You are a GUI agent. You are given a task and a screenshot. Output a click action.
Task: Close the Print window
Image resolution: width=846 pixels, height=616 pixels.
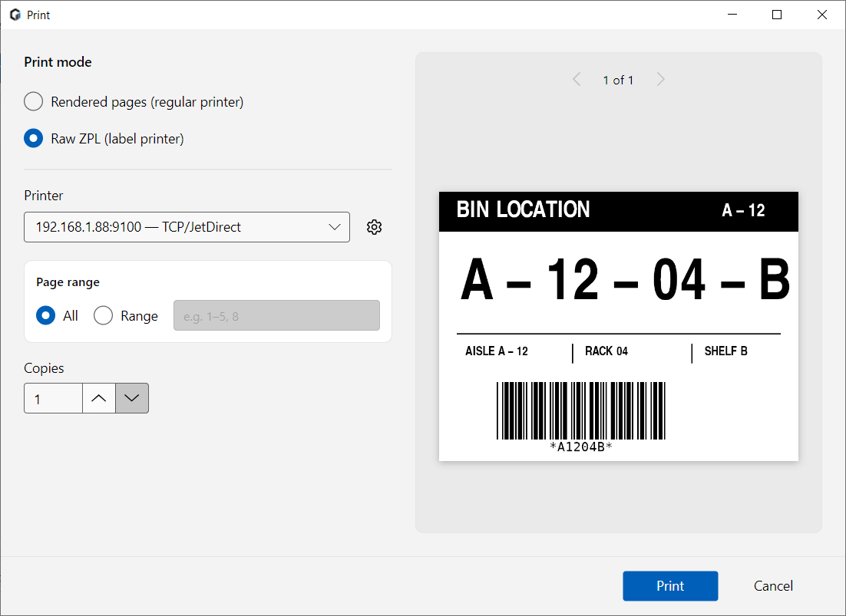click(821, 15)
